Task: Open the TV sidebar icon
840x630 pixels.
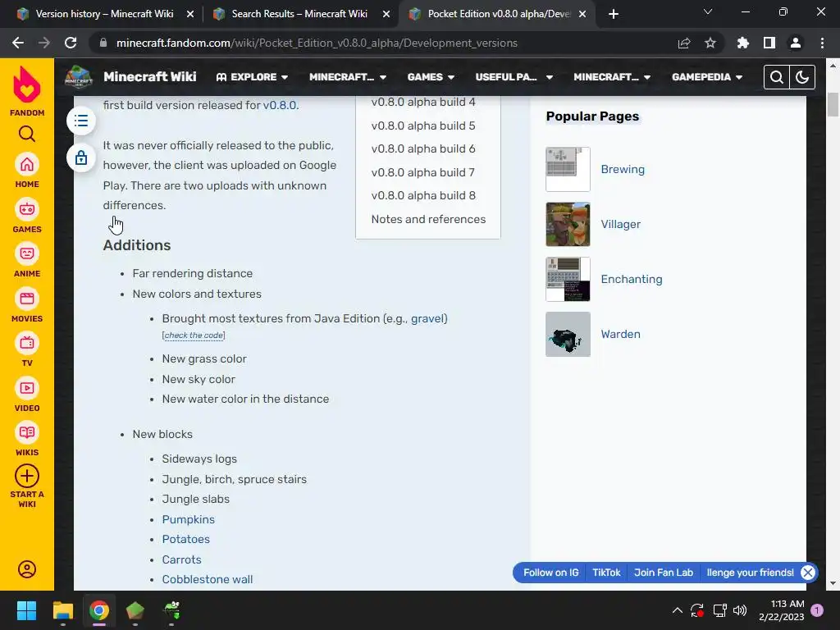Action: 27,343
